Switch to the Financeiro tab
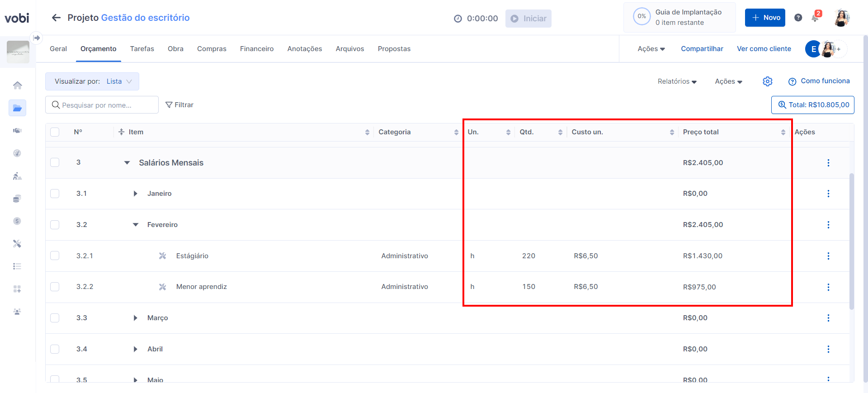868x393 pixels. 257,49
